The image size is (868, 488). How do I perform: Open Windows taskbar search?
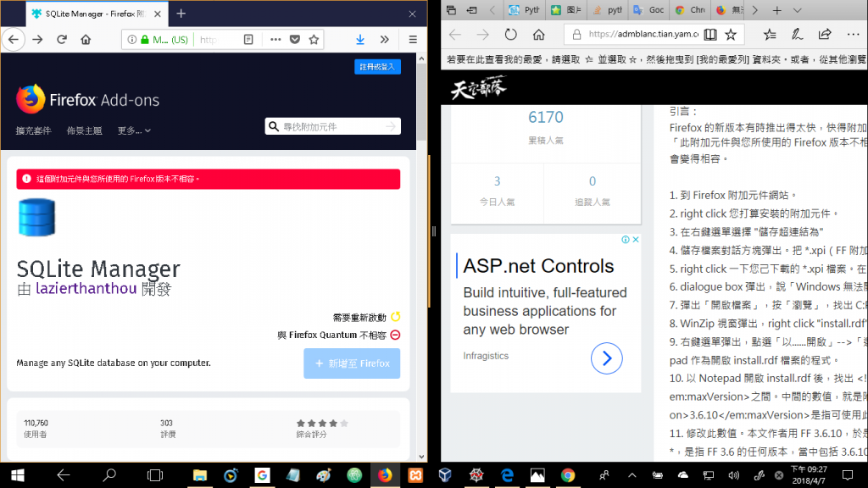tap(109, 475)
